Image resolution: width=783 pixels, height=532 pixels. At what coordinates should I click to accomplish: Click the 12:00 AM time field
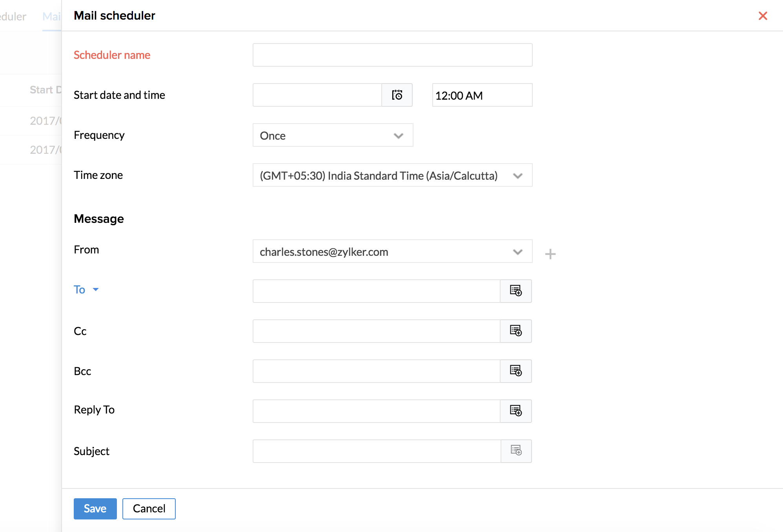tap(482, 95)
